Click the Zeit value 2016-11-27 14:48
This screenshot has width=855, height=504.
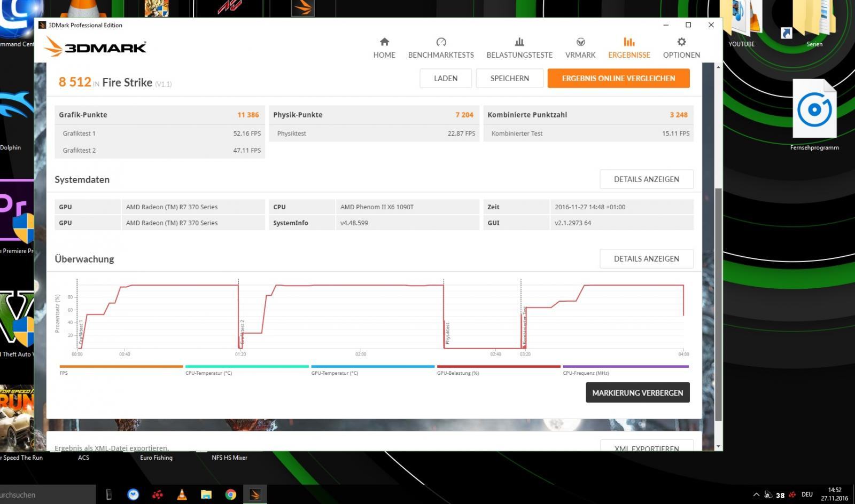pos(590,207)
